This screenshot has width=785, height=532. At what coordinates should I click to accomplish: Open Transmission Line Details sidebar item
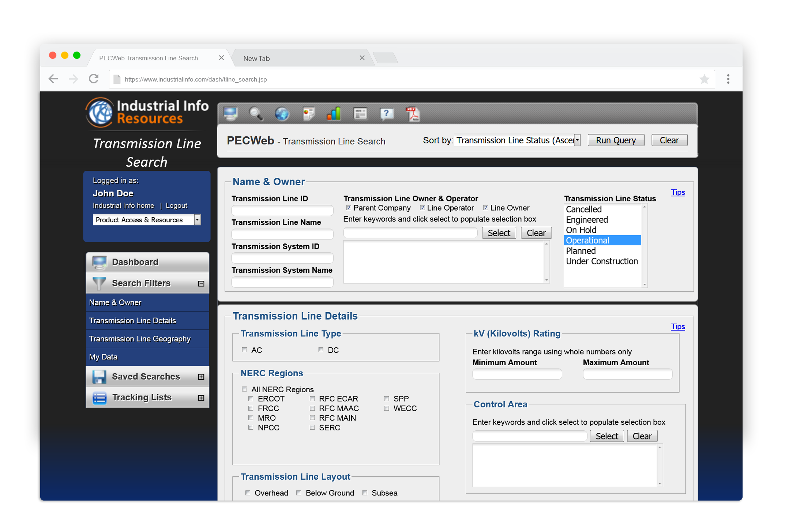tap(147, 321)
